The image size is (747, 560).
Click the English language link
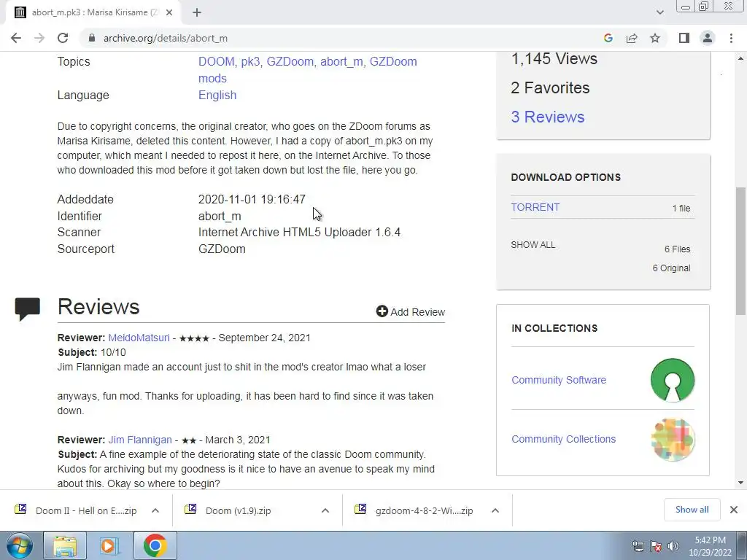(217, 96)
